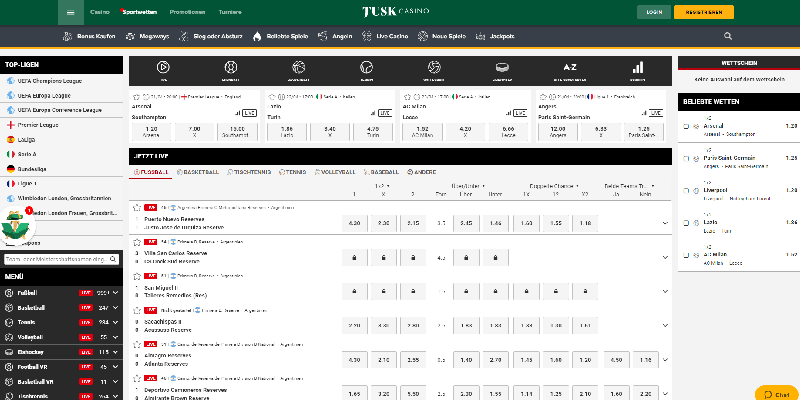Expand Volleyball in the side menu
This screenshot has width=800, height=400.
[116, 337]
